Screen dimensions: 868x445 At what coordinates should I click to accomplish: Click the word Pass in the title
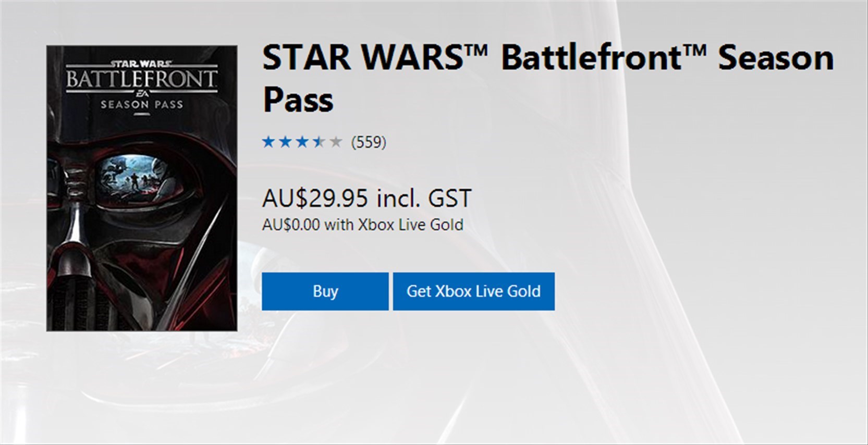(298, 99)
